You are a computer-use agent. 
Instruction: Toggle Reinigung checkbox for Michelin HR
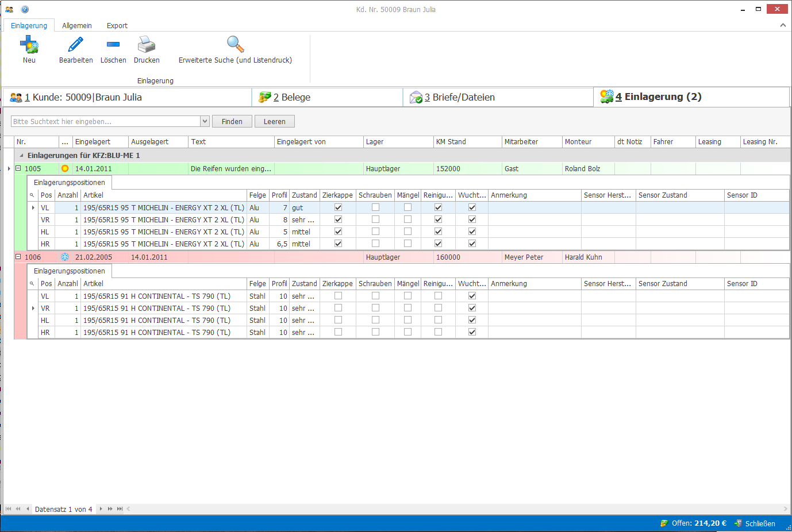[x=438, y=244]
